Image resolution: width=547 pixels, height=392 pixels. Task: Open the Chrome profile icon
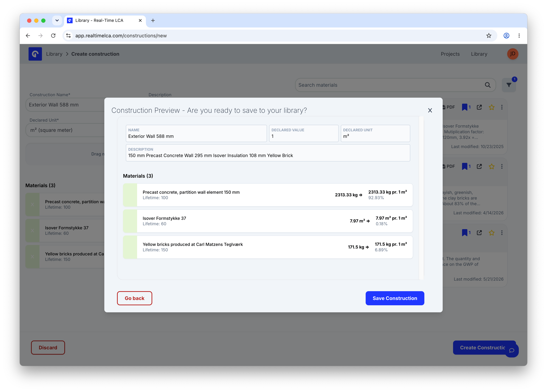pyautogui.click(x=506, y=36)
